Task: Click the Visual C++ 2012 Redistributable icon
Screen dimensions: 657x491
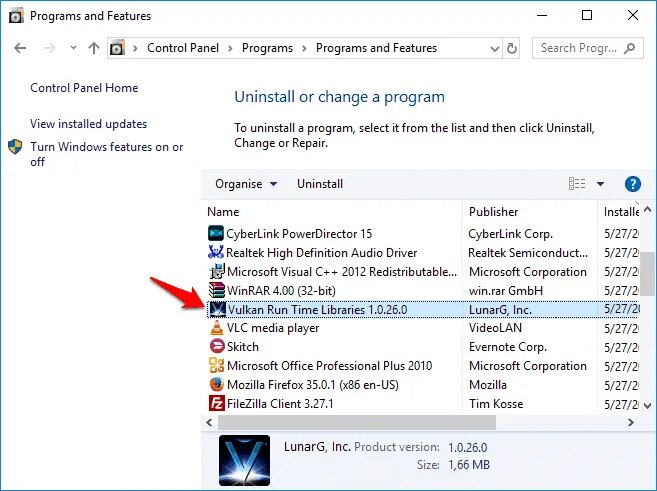Action: pos(217,271)
